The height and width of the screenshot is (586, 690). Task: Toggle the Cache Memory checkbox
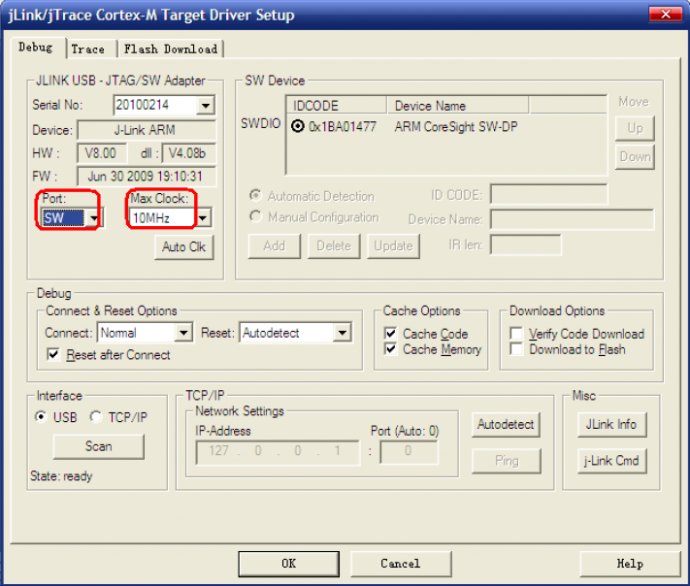[x=390, y=349]
